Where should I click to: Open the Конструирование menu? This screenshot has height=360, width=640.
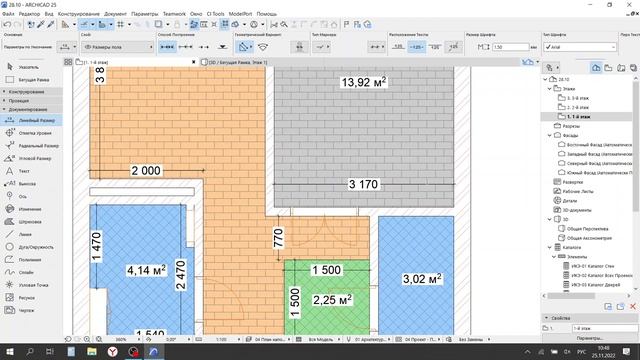tap(79, 14)
